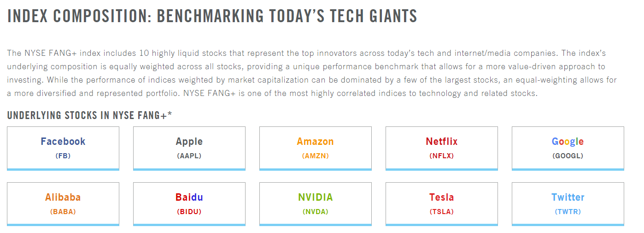644x233 pixels.
Task: Click the Underlying Stocks in NYSE FANG+ subheading
Action: click(89, 115)
